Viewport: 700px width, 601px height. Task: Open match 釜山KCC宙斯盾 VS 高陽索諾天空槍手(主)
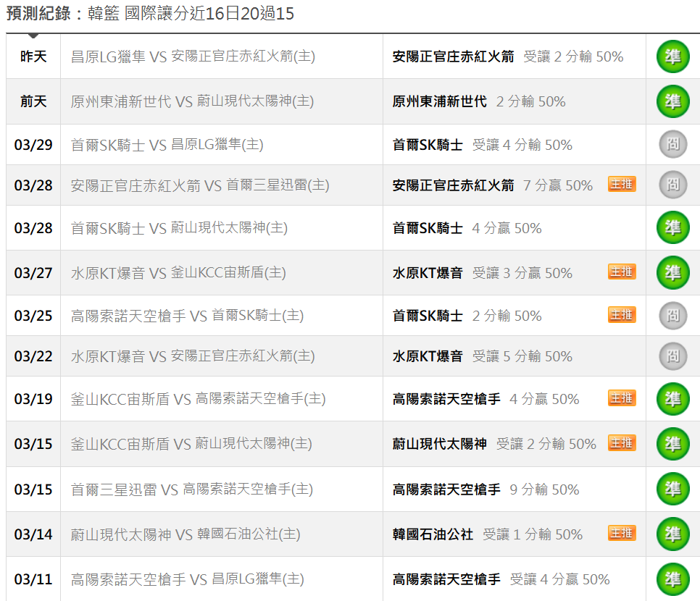pyautogui.click(x=199, y=399)
